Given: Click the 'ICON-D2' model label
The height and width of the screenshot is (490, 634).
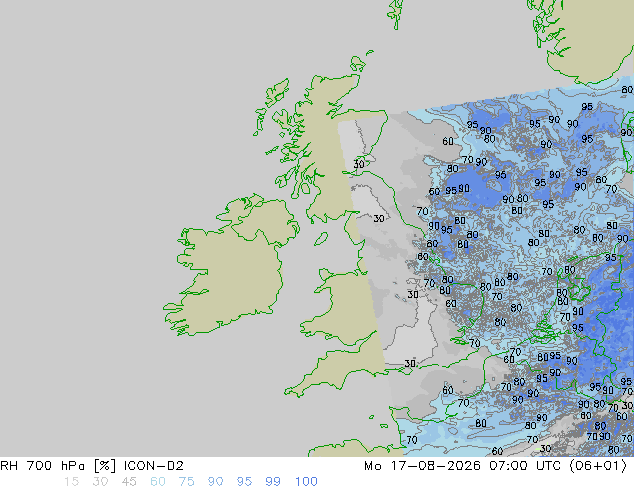Looking at the screenshot, I should [154, 466].
